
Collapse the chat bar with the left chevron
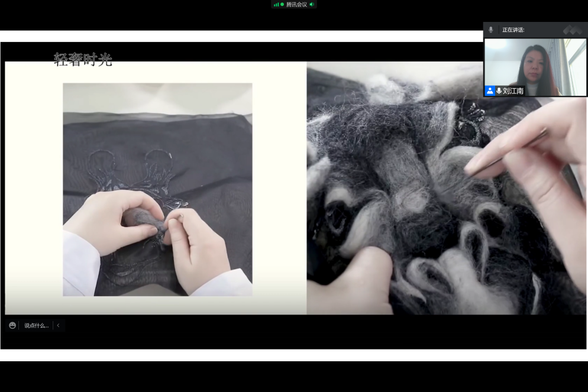58,325
